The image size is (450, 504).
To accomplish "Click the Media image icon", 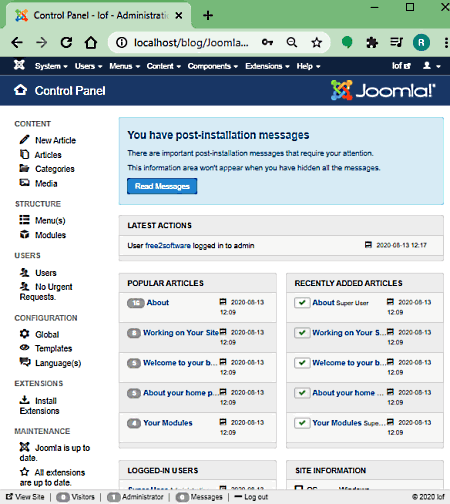I will coord(24,183).
